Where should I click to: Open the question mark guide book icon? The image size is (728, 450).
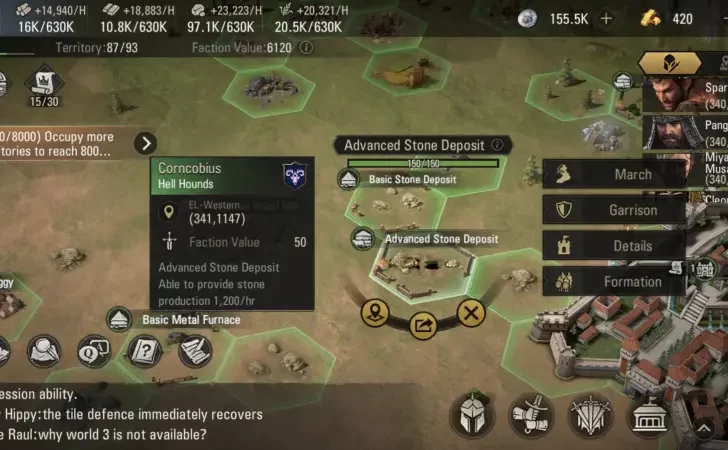point(144,351)
